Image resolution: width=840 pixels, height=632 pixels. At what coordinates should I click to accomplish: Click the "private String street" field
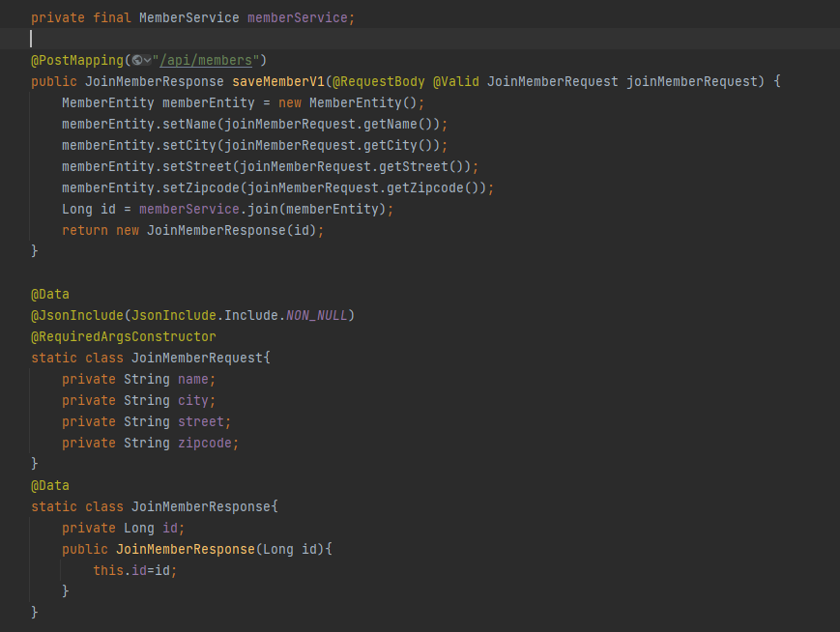pos(146,421)
